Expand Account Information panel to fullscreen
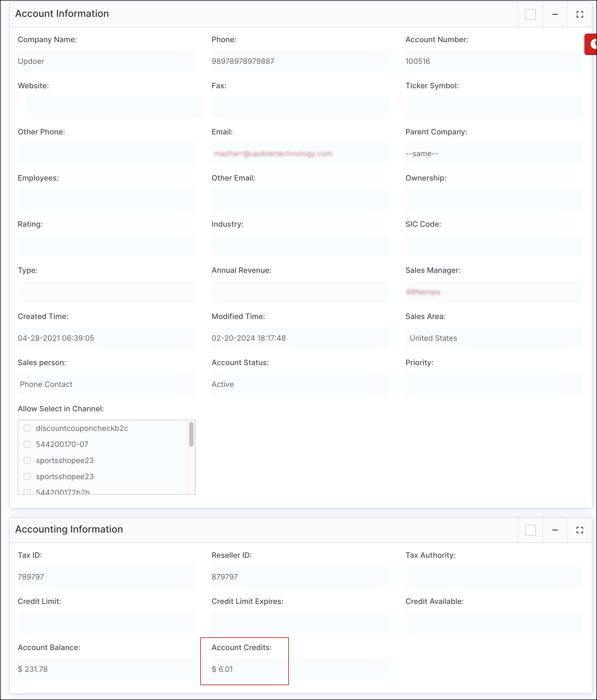Screen dimensions: 597x700 580,14
